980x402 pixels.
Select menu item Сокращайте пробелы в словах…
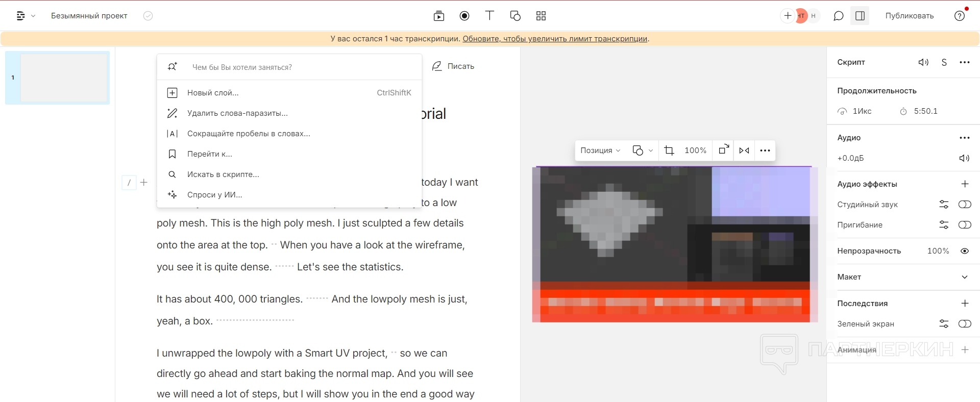click(x=289, y=134)
